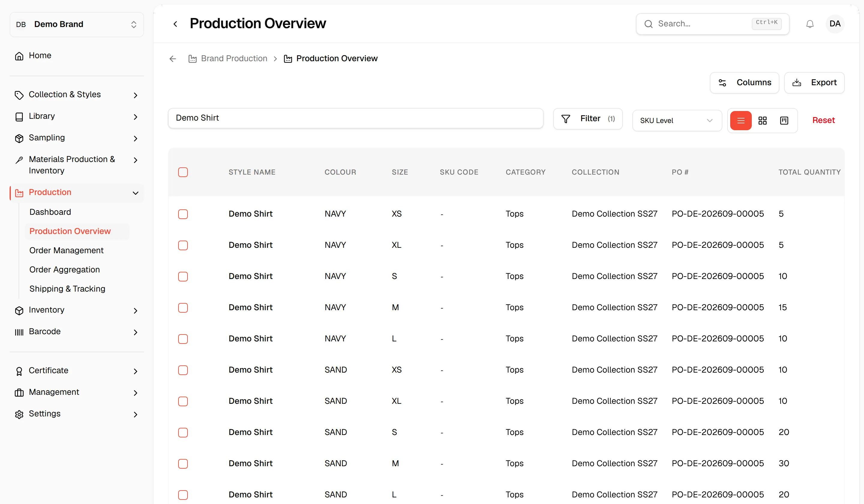Click the Certificate ribbon icon
864x504 pixels.
19,371
